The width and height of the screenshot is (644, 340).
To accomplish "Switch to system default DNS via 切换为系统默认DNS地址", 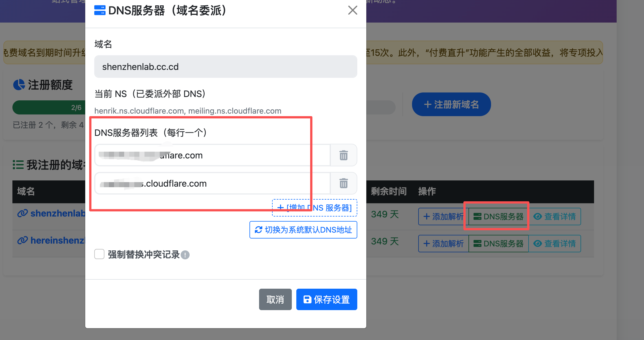I will tap(303, 230).
